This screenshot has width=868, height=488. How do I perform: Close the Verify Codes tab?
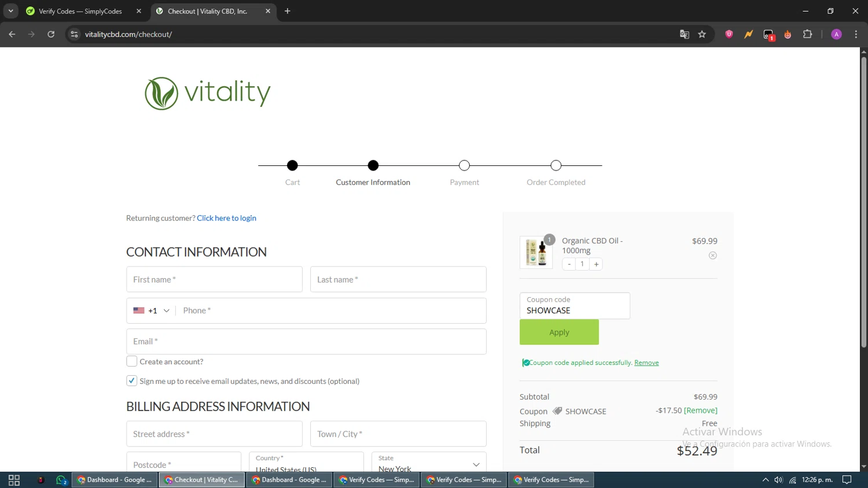click(139, 11)
